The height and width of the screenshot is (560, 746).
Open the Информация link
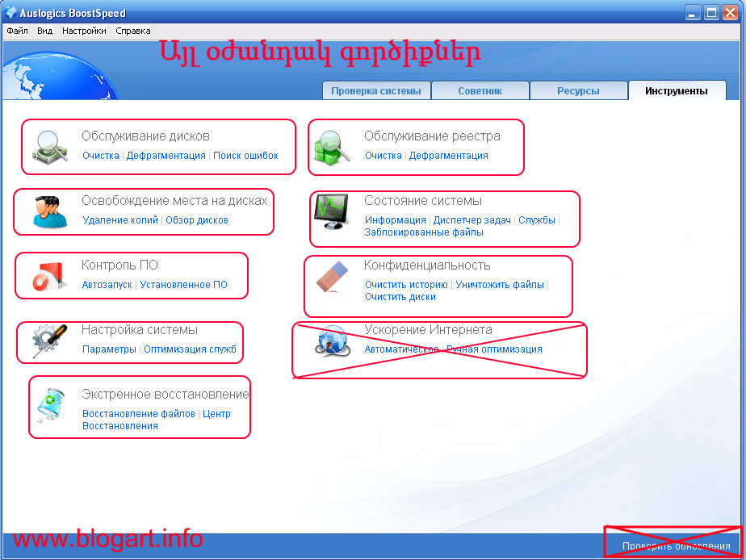coord(396,220)
